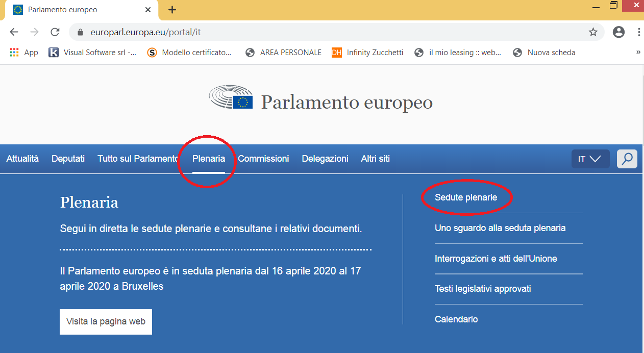Screen dimensions: 644x353
Task: Open Uno sguardo alla seduta plenaria
Action: coord(500,228)
